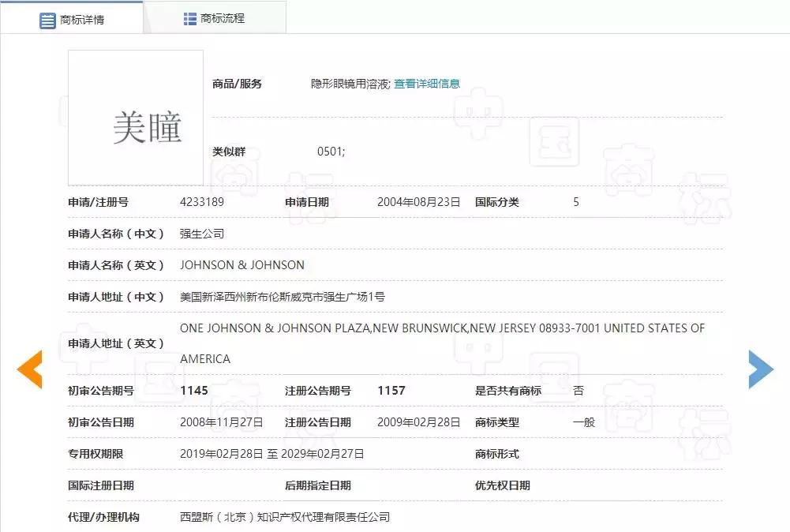Click the list icon on 商标流程 tab
Viewport: 790px width, 532px height.
click(188, 17)
